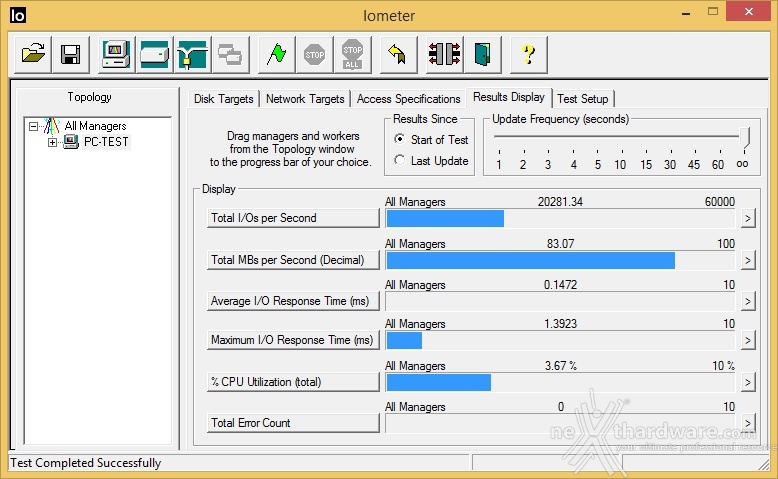Click the CPU Utilization progress bar
This screenshot has height=479, width=778.
coord(560,382)
